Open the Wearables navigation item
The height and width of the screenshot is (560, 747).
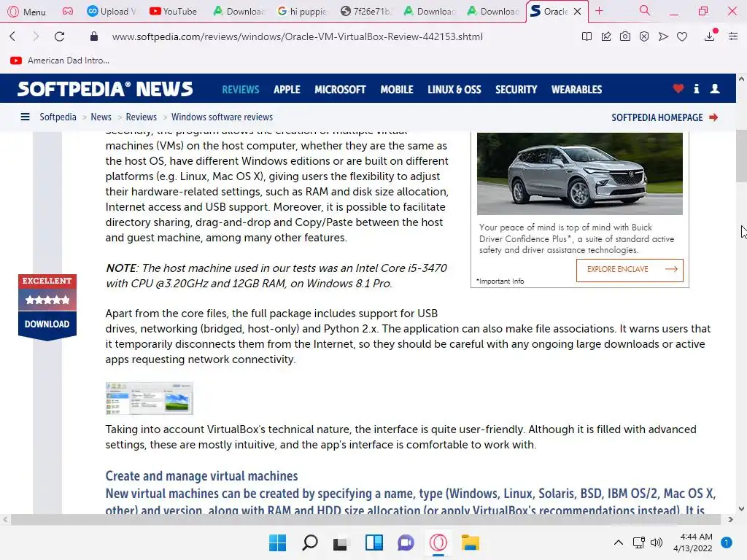576,90
